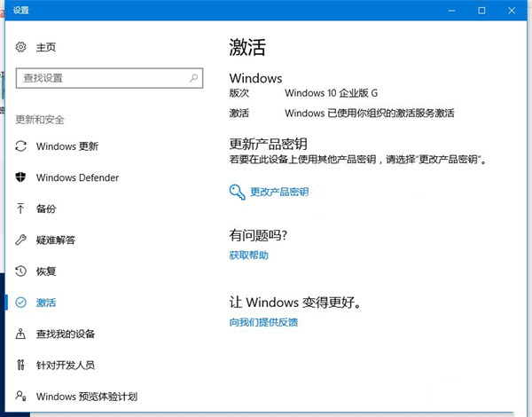Click the 疑难解答 wrench icon
The width and height of the screenshot is (532, 417).
point(21,240)
